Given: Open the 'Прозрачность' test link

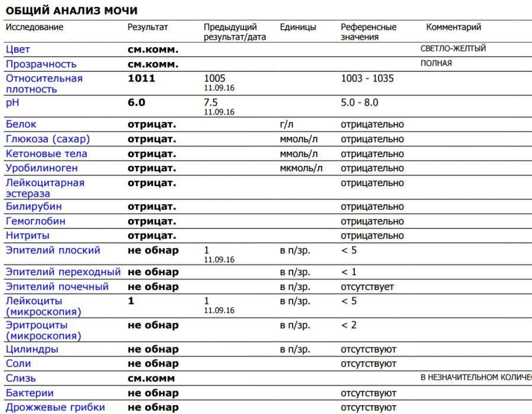Looking at the screenshot, I should click(x=41, y=64).
